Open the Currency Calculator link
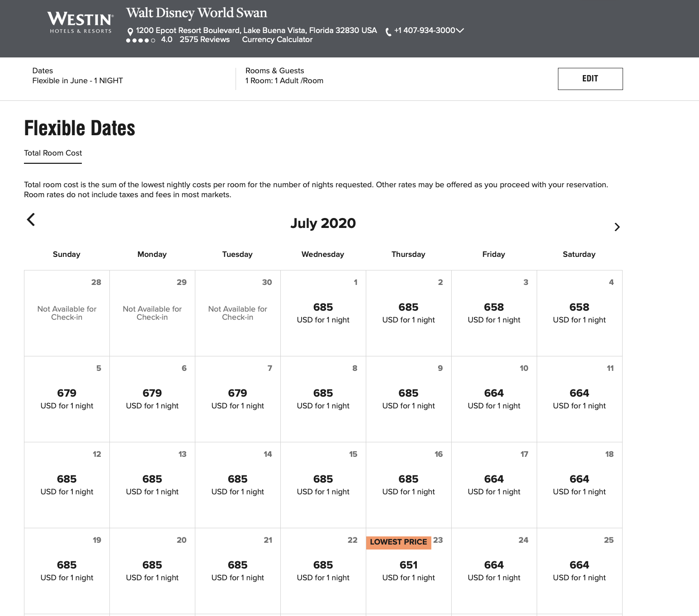The width and height of the screenshot is (699, 616). tap(277, 40)
